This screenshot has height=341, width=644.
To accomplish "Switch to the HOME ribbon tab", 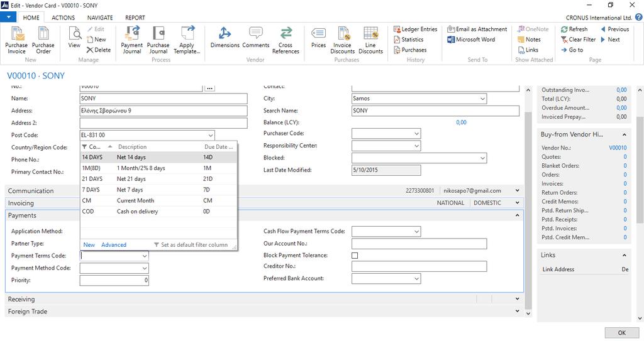I will point(31,18).
